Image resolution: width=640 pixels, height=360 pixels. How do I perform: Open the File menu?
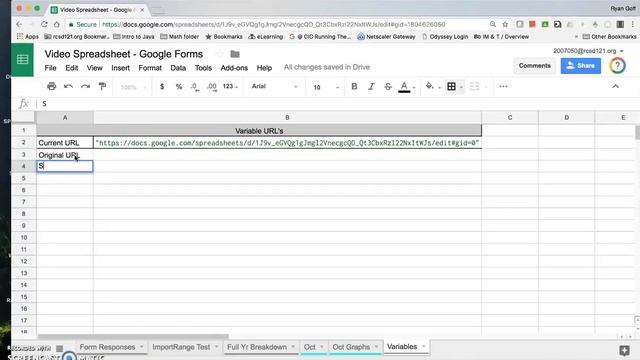[x=51, y=68]
